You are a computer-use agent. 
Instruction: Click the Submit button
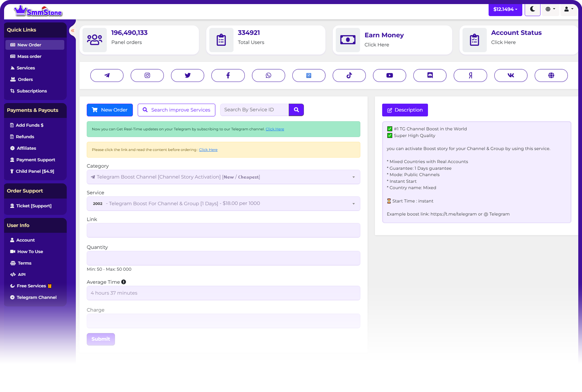coord(101,339)
